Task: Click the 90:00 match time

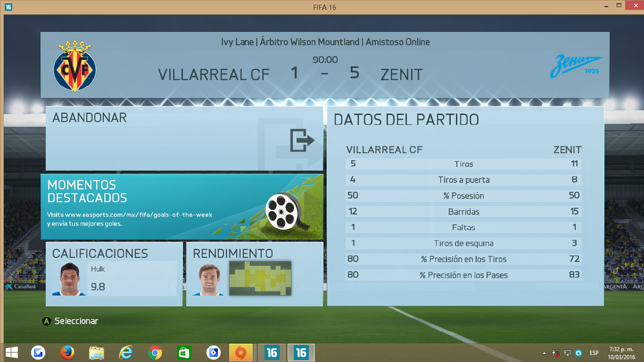Action: click(x=325, y=60)
